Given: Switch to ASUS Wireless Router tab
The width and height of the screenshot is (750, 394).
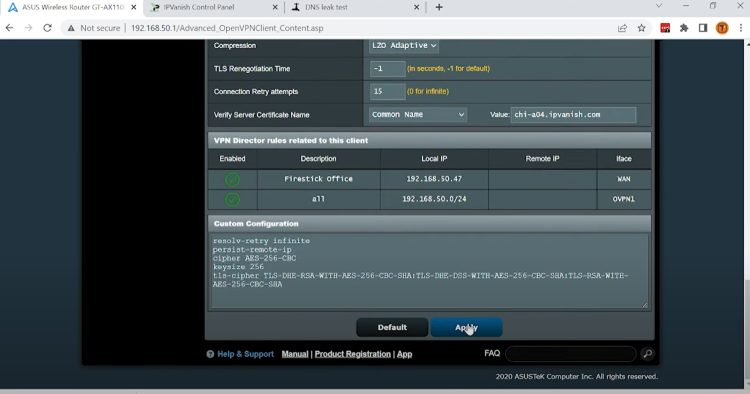Looking at the screenshot, I should [72, 7].
